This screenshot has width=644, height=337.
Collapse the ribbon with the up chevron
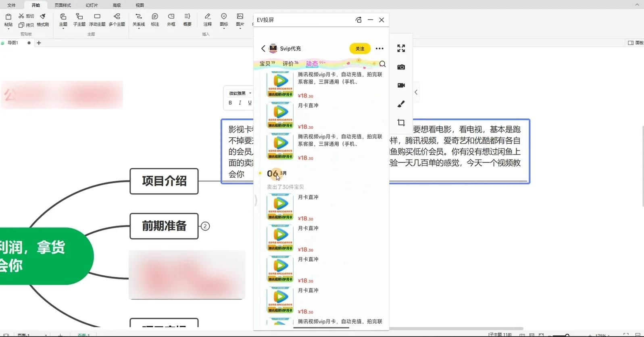[637, 5]
